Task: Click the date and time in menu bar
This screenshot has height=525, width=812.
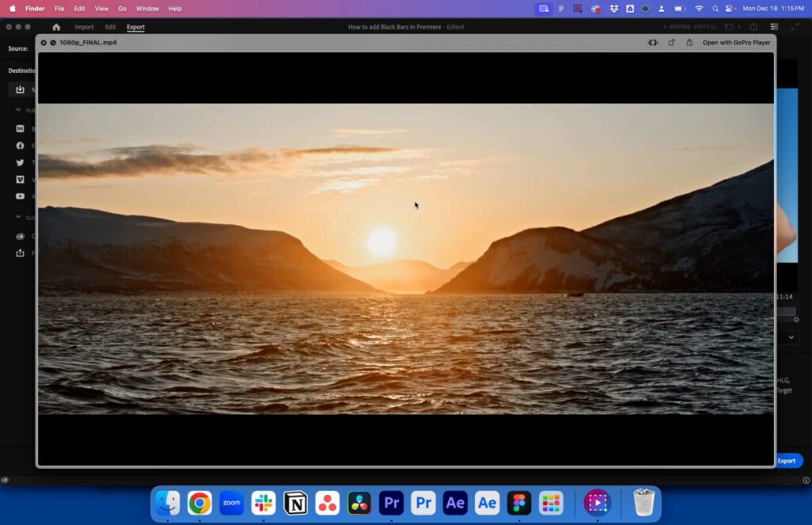Action: tap(773, 8)
